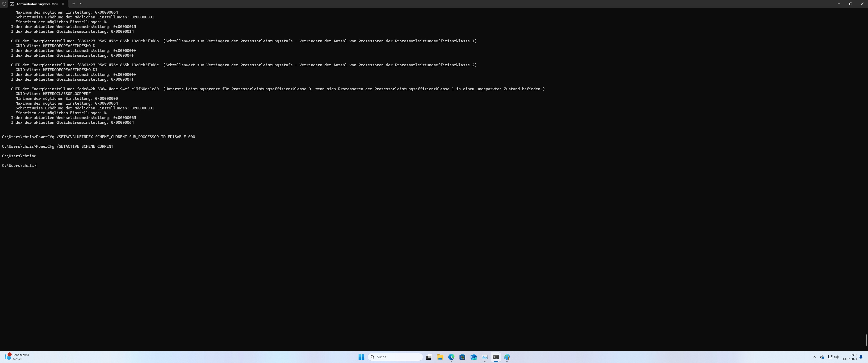This screenshot has width=868, height=363.
Task: Click the admin shield icon in title bar
Action: pos(4,4)
